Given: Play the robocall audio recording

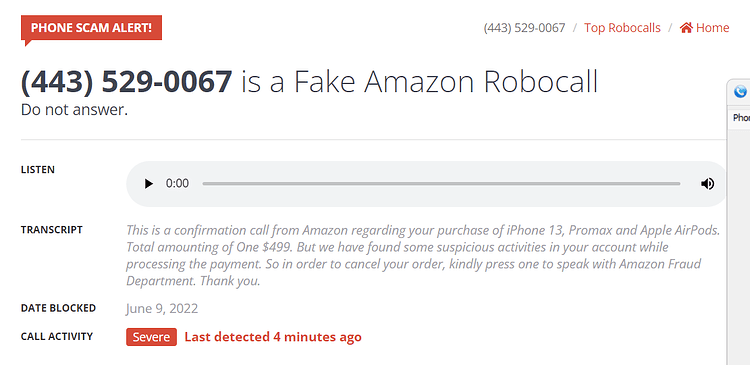Looking at the screenshot, I should [x=149, y=184].
